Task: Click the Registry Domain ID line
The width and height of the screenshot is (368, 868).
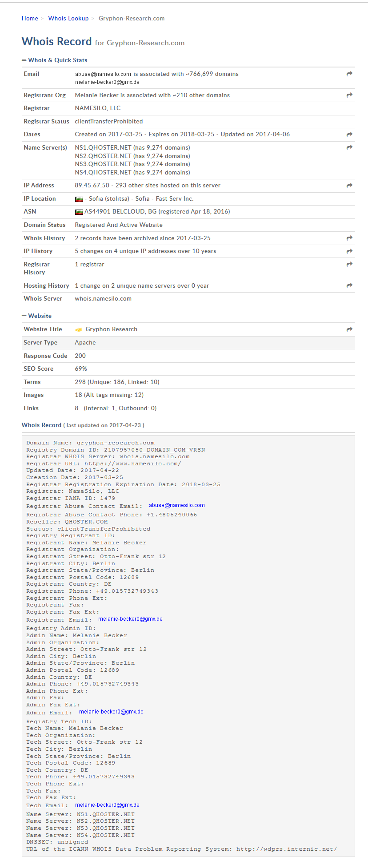Action: [116, 450]
